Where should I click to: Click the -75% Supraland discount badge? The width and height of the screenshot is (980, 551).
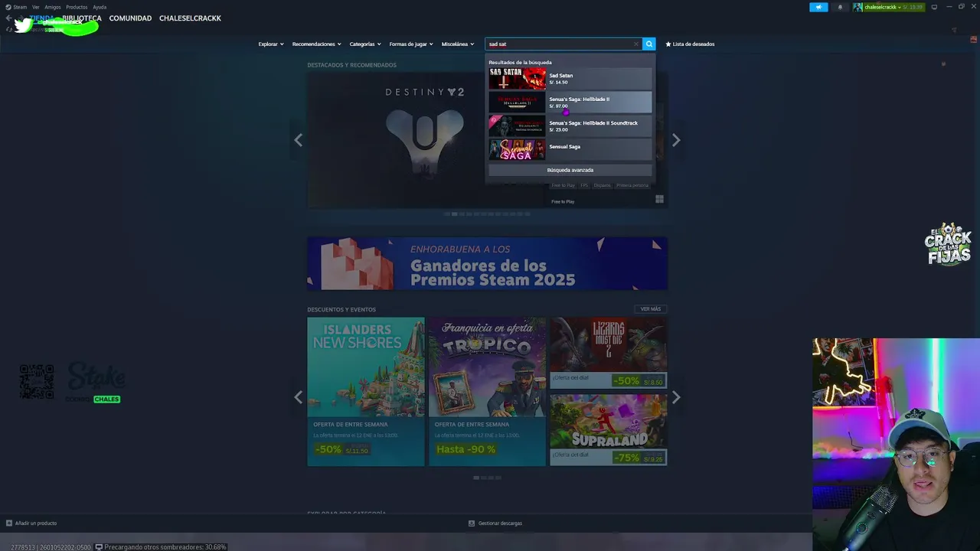point(626,458)
